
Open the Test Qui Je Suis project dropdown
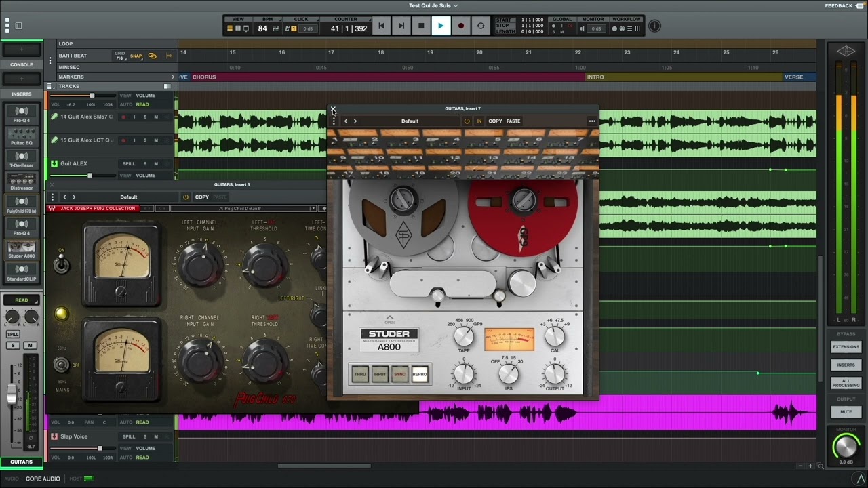[433, 5]
